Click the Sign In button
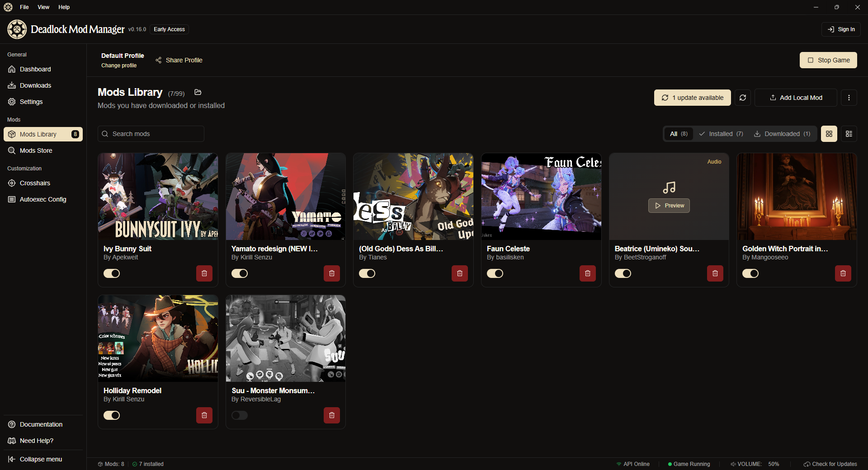Screen dimensions: 868x470 [841, 29]
